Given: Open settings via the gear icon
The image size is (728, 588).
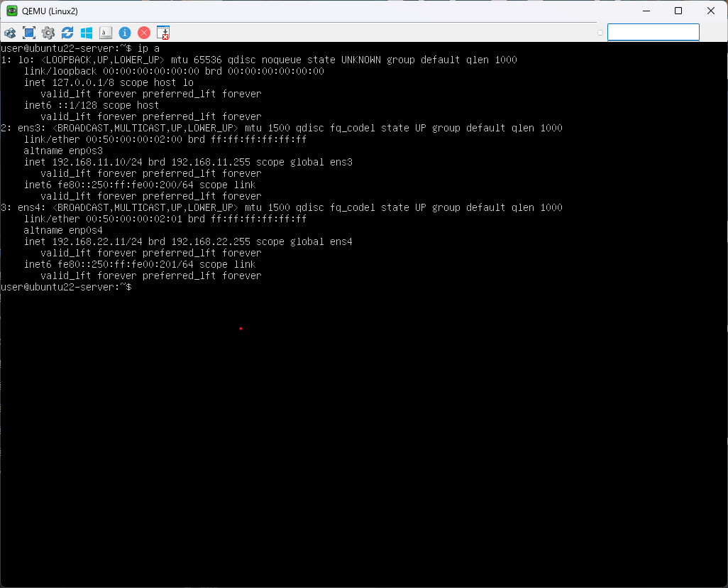Looking at the screenshot, I should 48,33.
